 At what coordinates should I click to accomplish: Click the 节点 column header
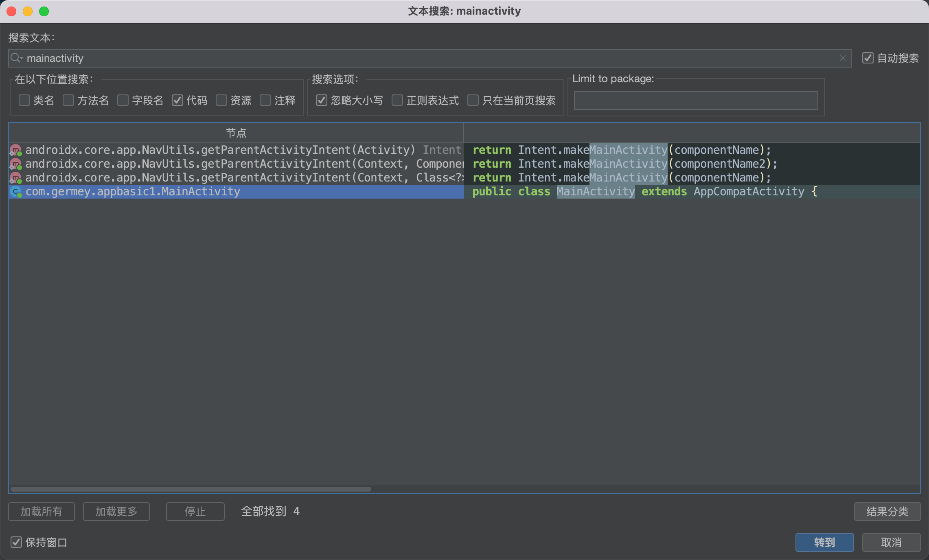tap(236, 133)
